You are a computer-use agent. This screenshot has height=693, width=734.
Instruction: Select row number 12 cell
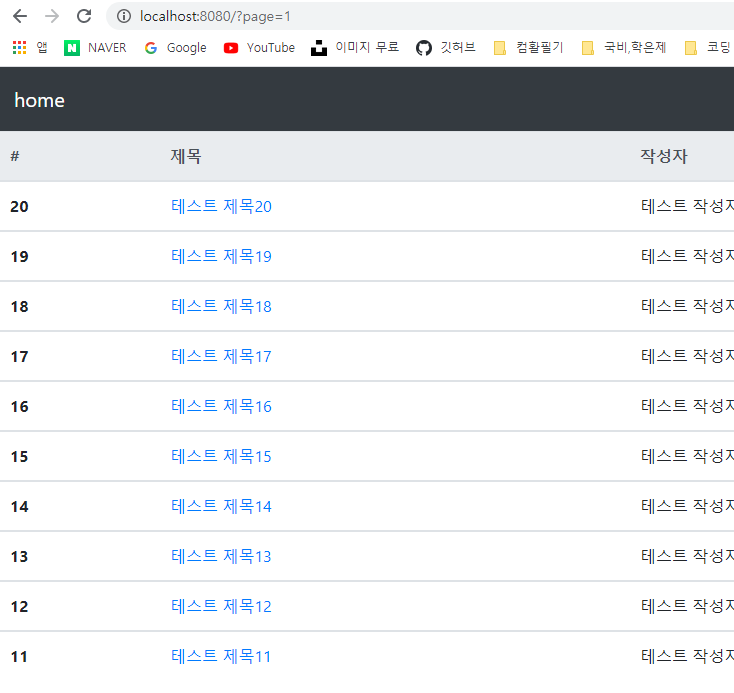(20, 607)
